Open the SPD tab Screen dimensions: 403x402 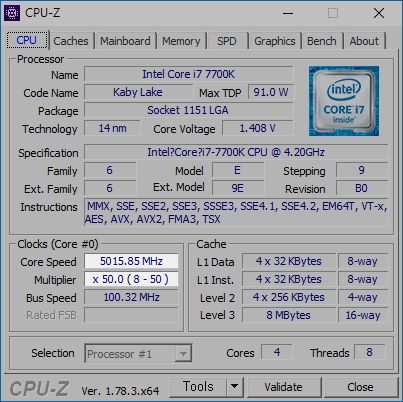point(227,41)
